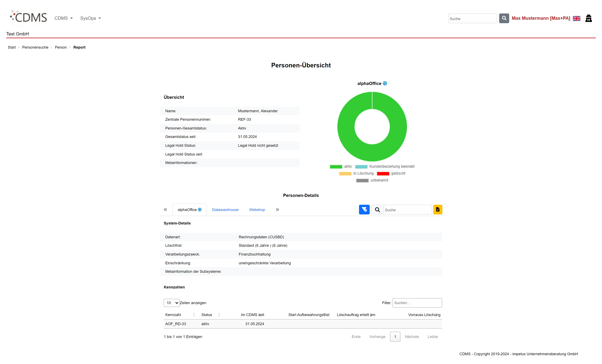Click the top search magnifier button
This screenshot has height=364, width=602.
[504, 18]
